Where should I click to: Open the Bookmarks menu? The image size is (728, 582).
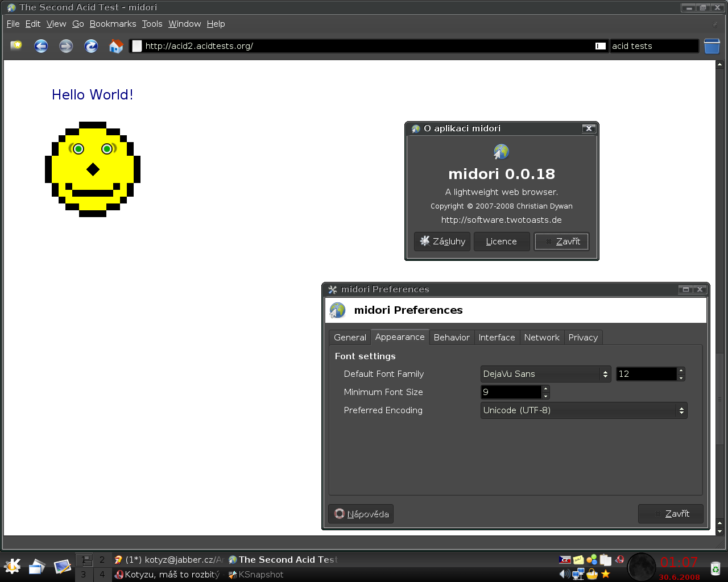[113, 24]
